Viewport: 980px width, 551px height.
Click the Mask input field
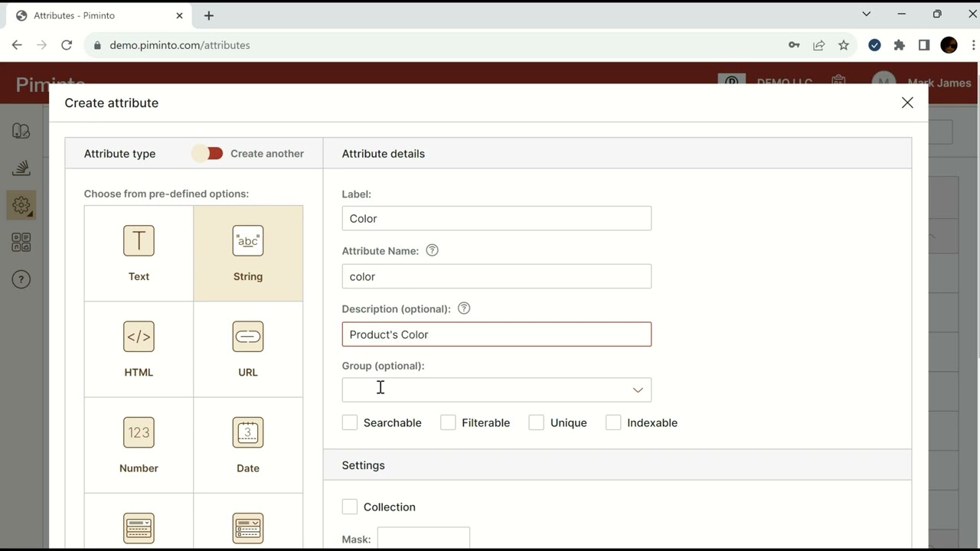coord(423,538)
